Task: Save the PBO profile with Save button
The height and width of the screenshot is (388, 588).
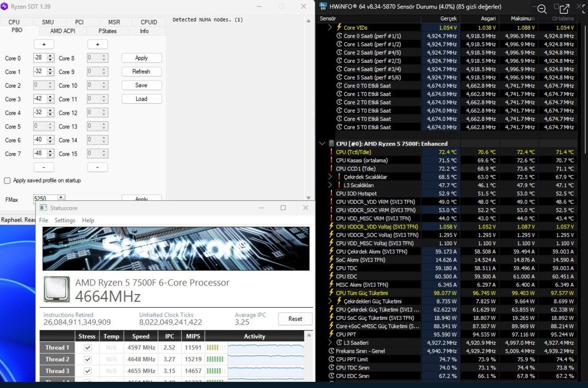Action: 142,85
